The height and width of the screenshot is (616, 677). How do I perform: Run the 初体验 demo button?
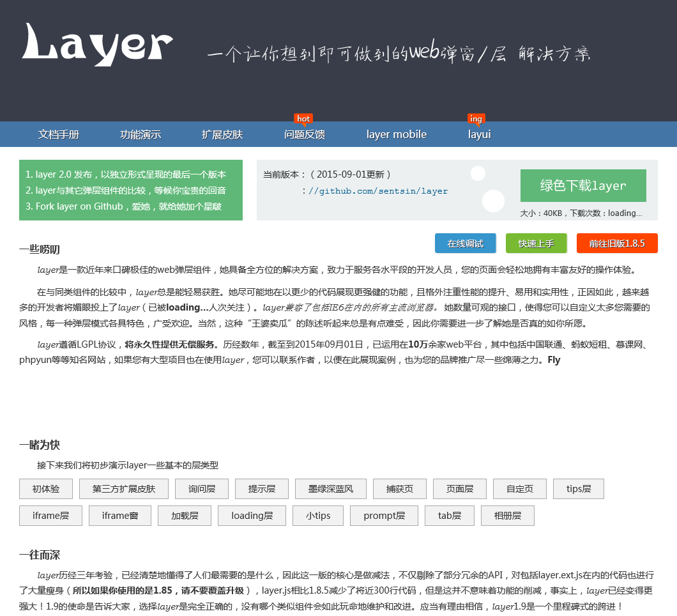coord(46,489)
